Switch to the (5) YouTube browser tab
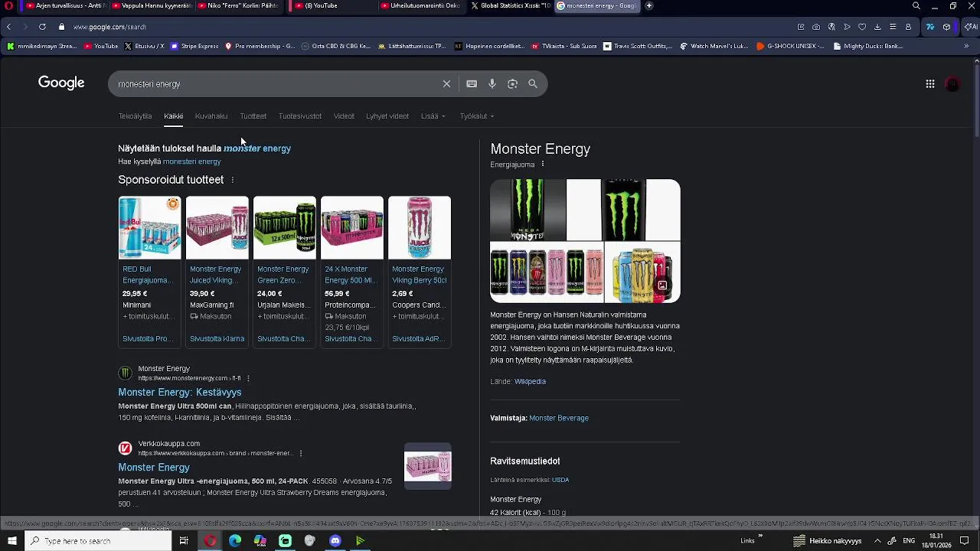Screen dimensions: 980x551 coord(333,6)
